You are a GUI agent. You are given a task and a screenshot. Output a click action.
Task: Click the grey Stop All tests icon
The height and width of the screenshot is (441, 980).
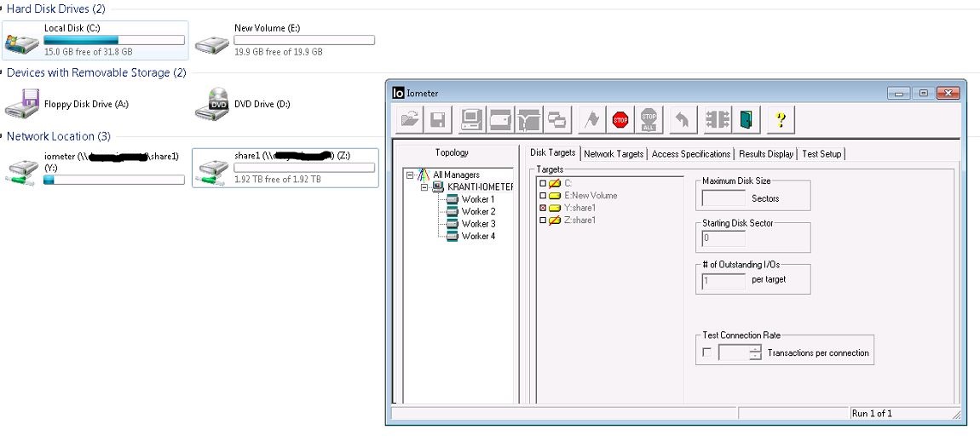pyautogui.click(x=649, y=119)
